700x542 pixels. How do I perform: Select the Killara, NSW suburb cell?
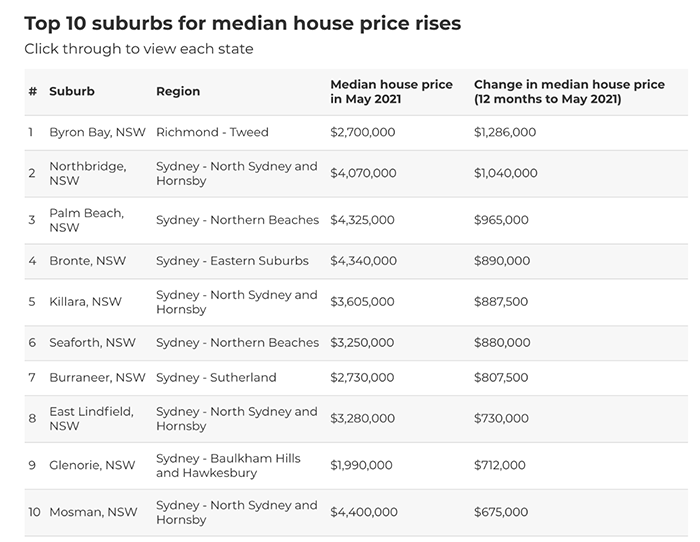(x=85, y=302)
